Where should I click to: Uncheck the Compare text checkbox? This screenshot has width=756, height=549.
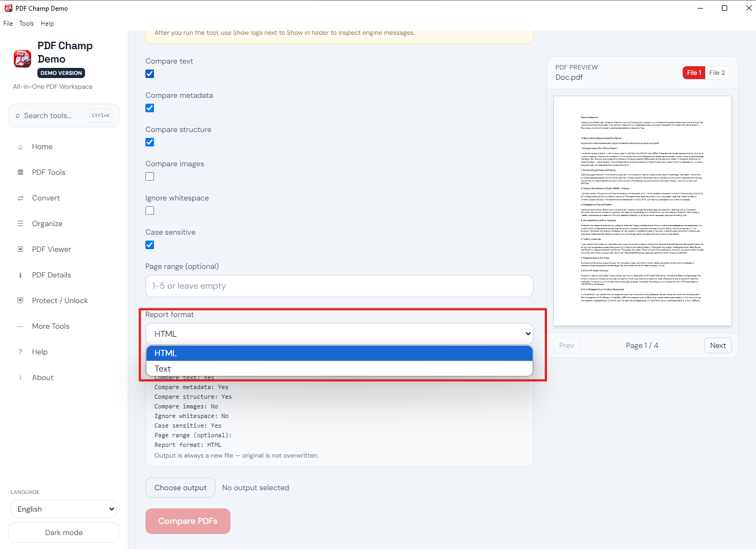coord(150,74)
